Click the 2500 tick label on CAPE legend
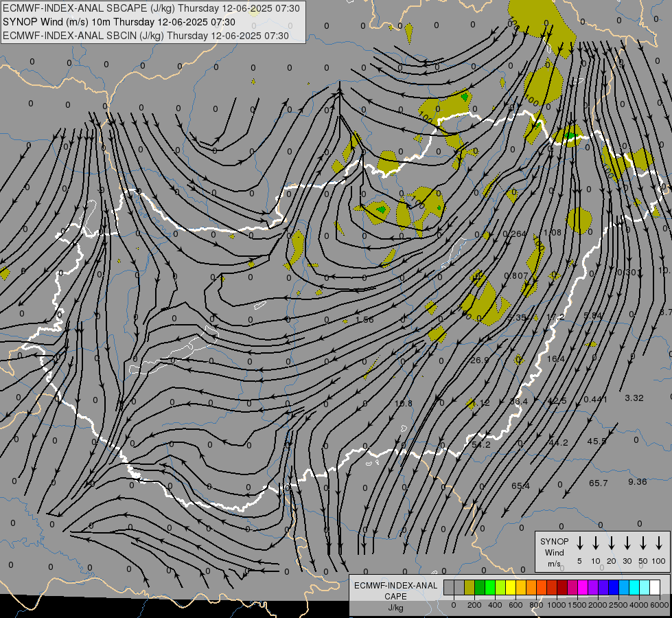 tap(618, 605)
